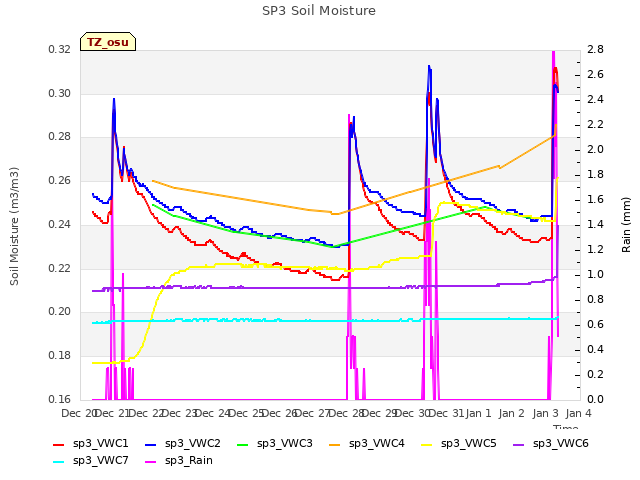Click the Dec 31 date tick label

[446, 414]
